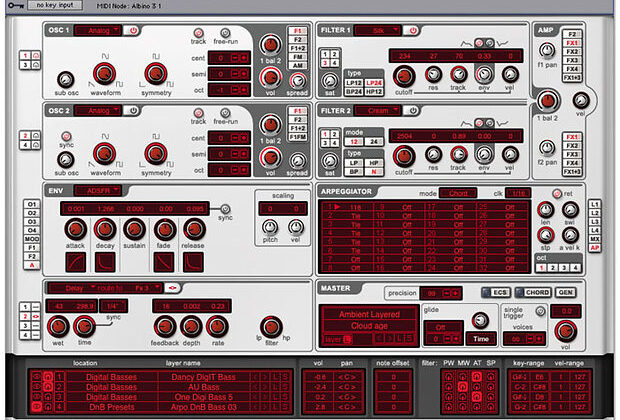This screenshot has height=420, width=620.
Task: Click the OSC 1 waveform knob
Action: [x=104, y=74]
